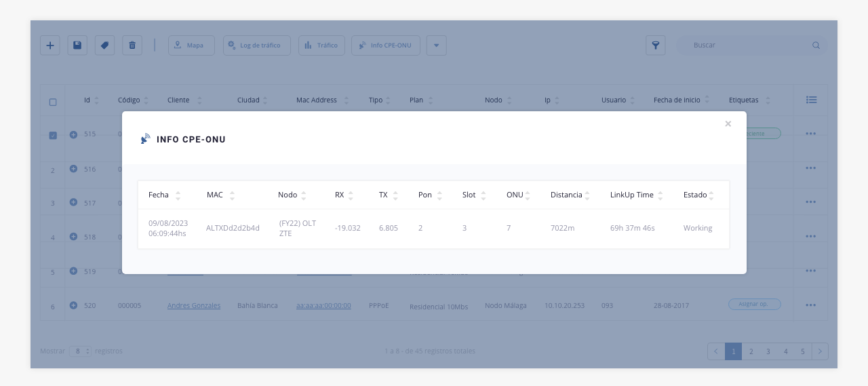Expand row 520 with plus icon
Viewport: 868px width, 386px height.
[73, 305]
